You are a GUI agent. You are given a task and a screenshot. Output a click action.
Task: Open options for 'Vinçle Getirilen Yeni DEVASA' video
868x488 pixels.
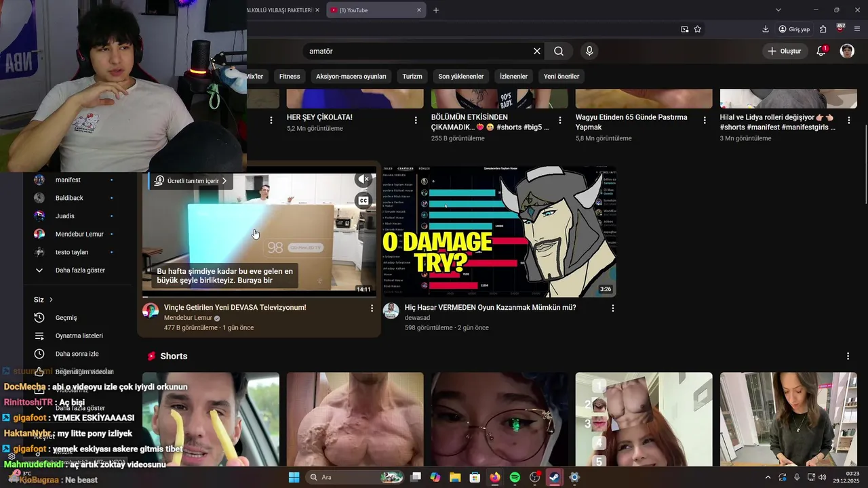point(372,308)
